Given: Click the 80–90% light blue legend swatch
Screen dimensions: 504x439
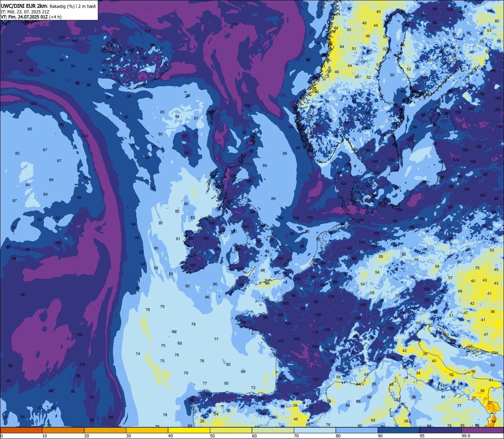Looking at the screenshot, I should [x=357, y=430].
